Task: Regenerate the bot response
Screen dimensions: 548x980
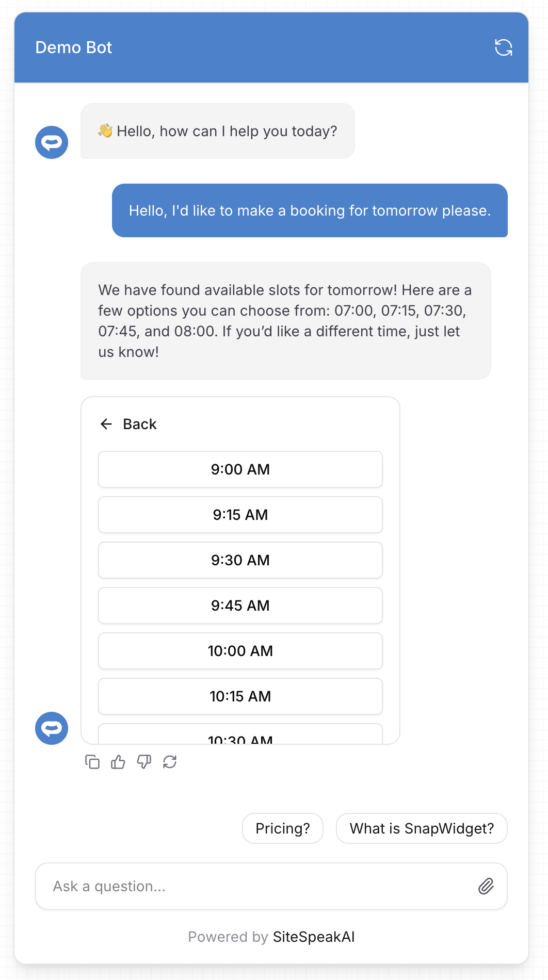Action: point(170,762)
